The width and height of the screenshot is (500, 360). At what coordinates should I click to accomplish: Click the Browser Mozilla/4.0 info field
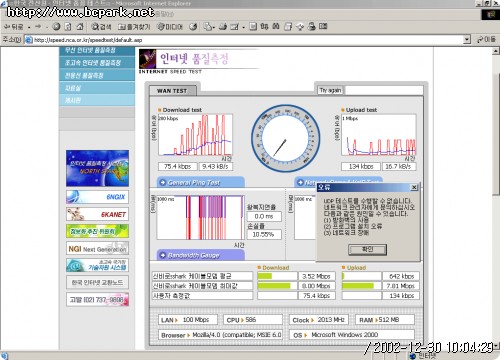(220, 335)
